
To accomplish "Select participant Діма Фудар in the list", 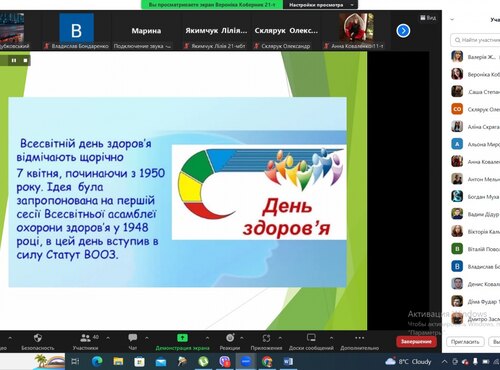I will point(475,301).
